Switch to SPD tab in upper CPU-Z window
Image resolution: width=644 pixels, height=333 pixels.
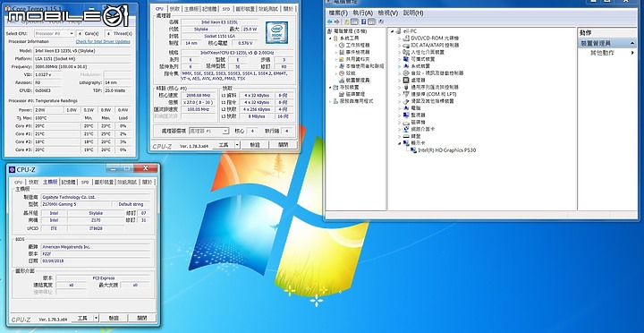[226, 9]
